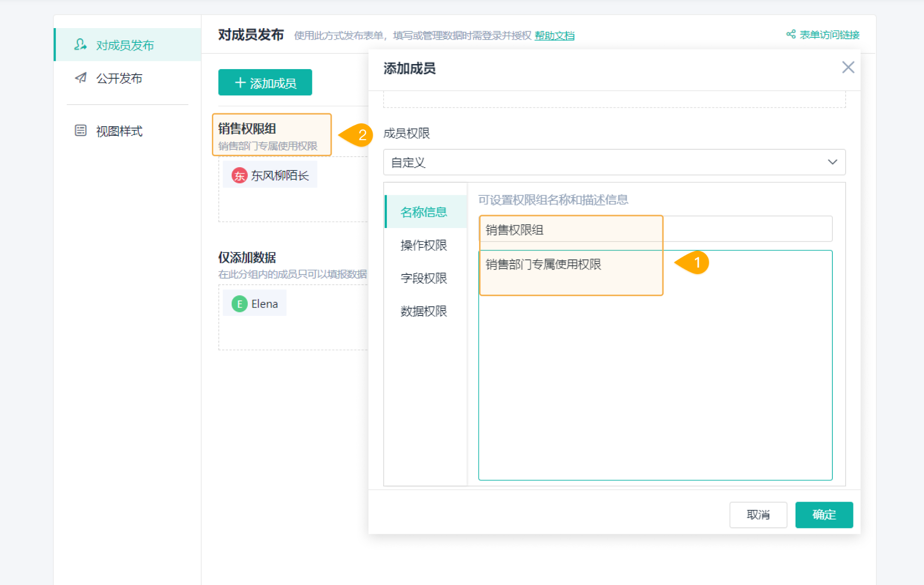Click the red 东 avatar icon
The image size is (924, 585).
tap(239, 175)
